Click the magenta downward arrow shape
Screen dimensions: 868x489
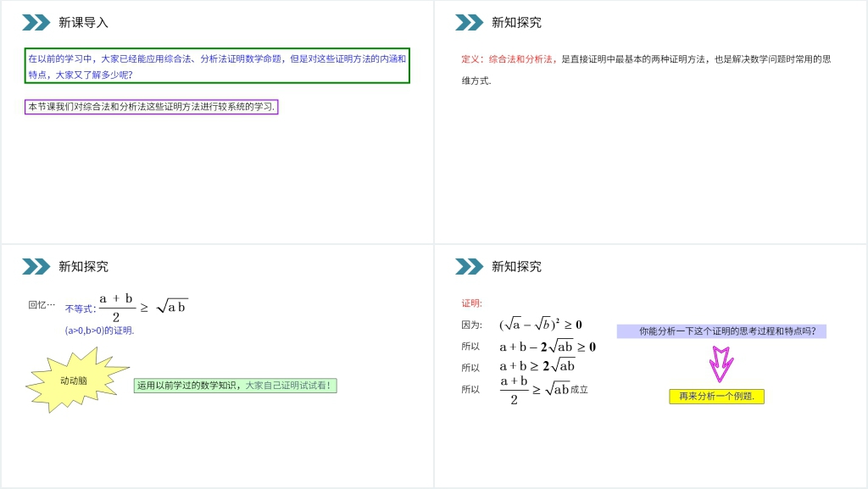point(721,364)
